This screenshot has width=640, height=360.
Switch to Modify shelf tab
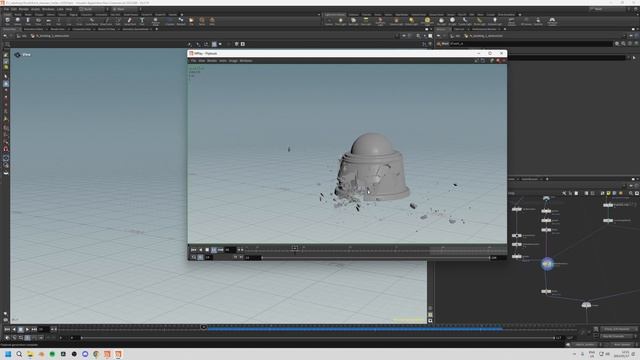(x=18, y=15)
